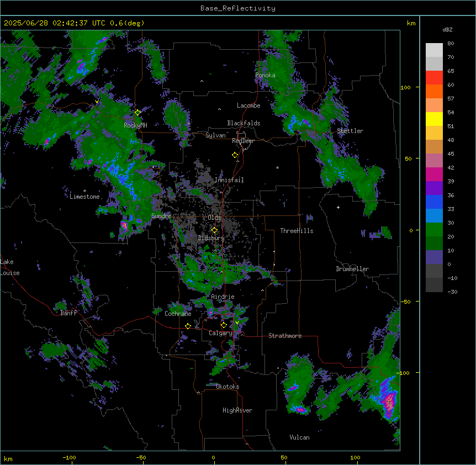Viewport: 476px width, 465px height.
Task: Click the 2025/06/28 02:42:37 UTC timestamp
Action: [x=54, y=23]
